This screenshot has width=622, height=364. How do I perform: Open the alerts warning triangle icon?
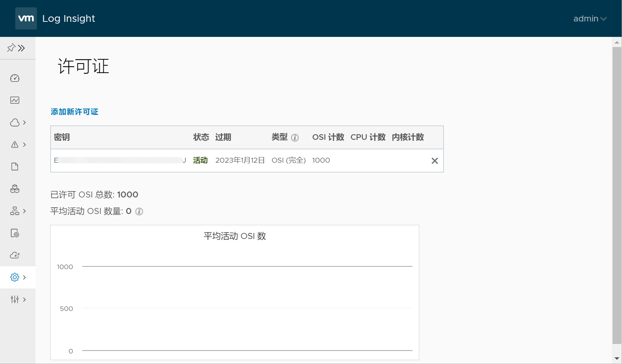pyautogui.click(x=15, y=144)
